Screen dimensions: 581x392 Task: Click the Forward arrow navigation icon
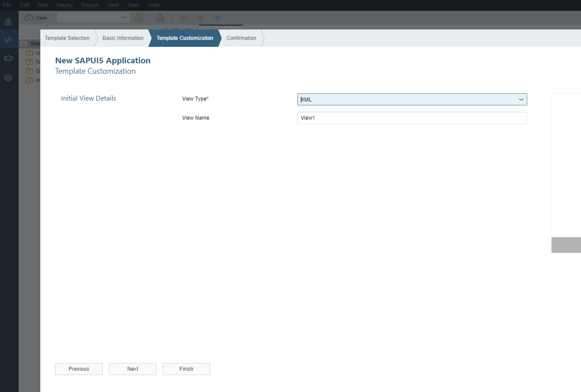coord(217,18)
